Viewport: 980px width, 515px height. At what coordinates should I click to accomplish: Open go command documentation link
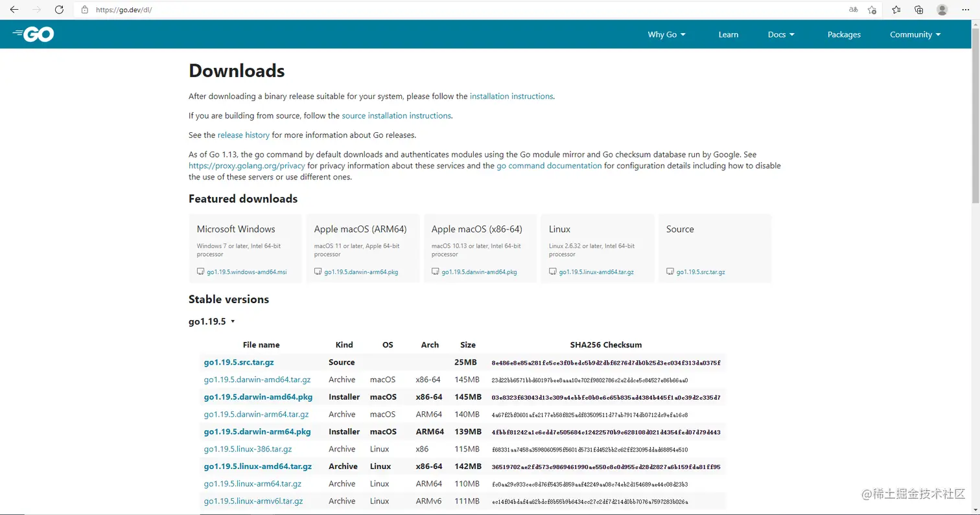click(549, 166)
